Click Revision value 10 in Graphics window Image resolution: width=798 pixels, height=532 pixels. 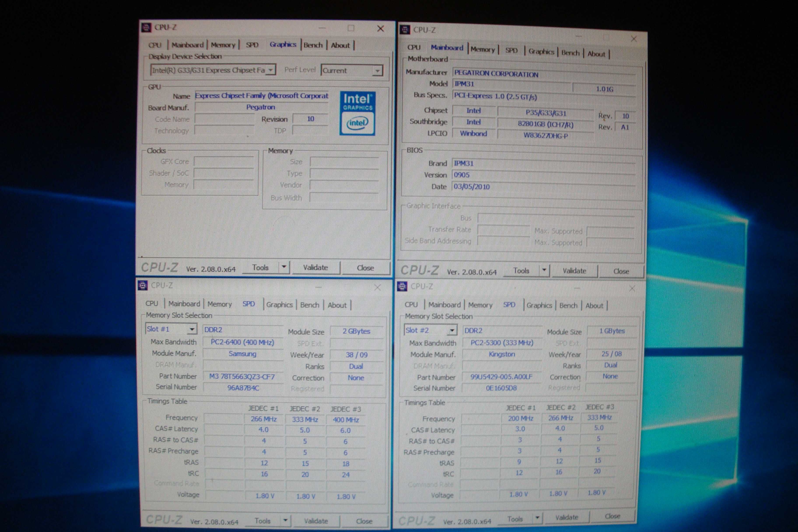coord(310,119)
